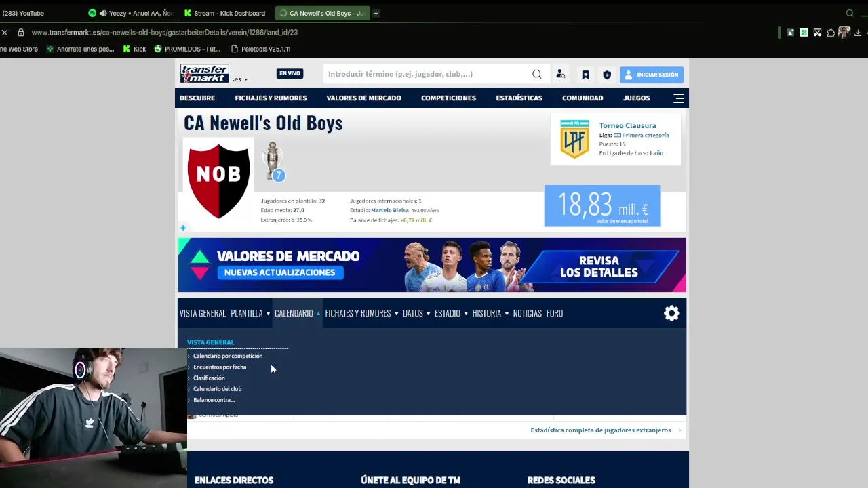Open the Kick bookmark
Screen dimensions: 868x488
134,49
